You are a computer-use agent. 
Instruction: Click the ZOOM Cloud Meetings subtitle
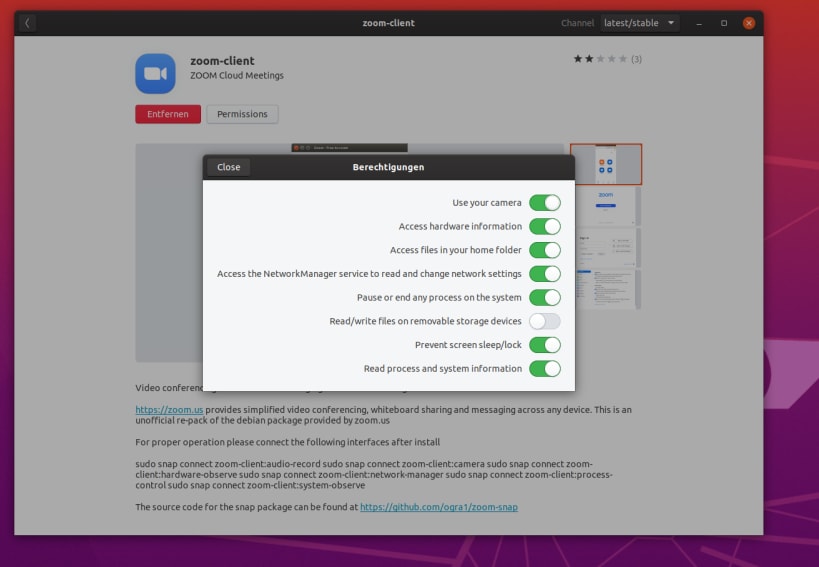coord(237,75)
